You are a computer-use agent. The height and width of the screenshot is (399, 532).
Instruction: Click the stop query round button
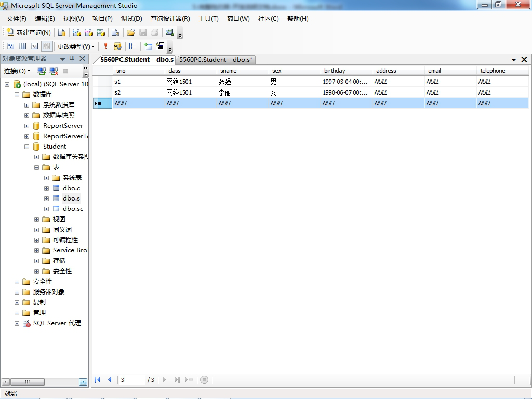pos(204,380)
